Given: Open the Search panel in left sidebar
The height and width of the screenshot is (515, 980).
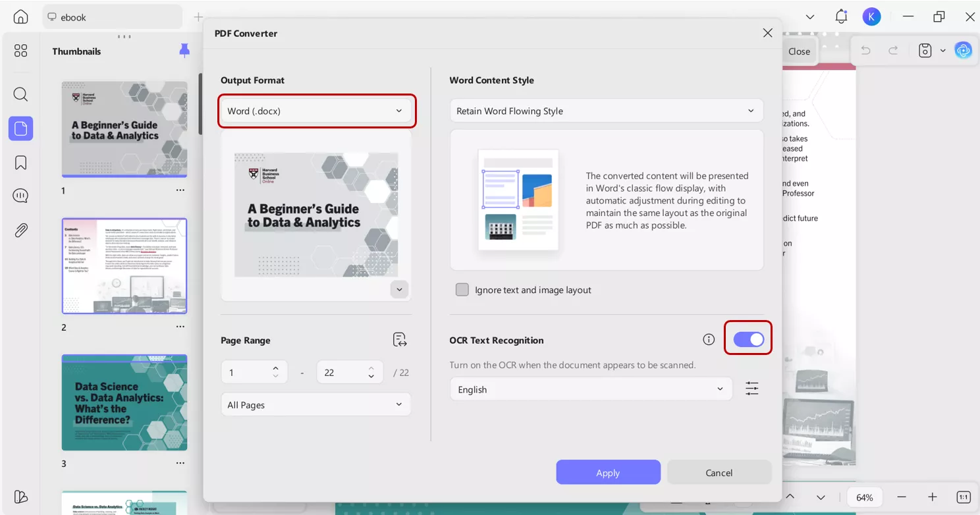Looking at the screenshot, I should pyautogui.click(x=20, y=94).
